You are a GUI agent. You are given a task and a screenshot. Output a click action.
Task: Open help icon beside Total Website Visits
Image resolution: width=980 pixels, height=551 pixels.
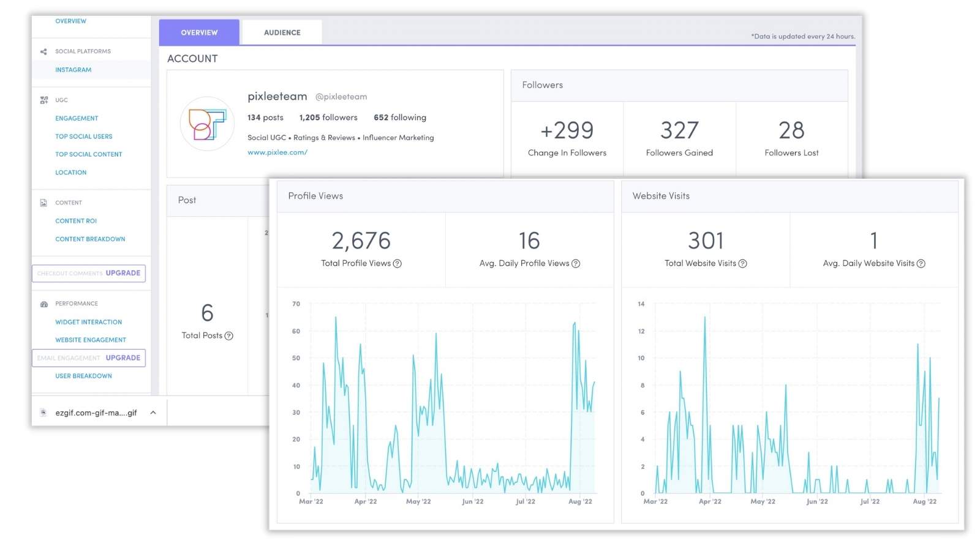click(x=742, y=264)
